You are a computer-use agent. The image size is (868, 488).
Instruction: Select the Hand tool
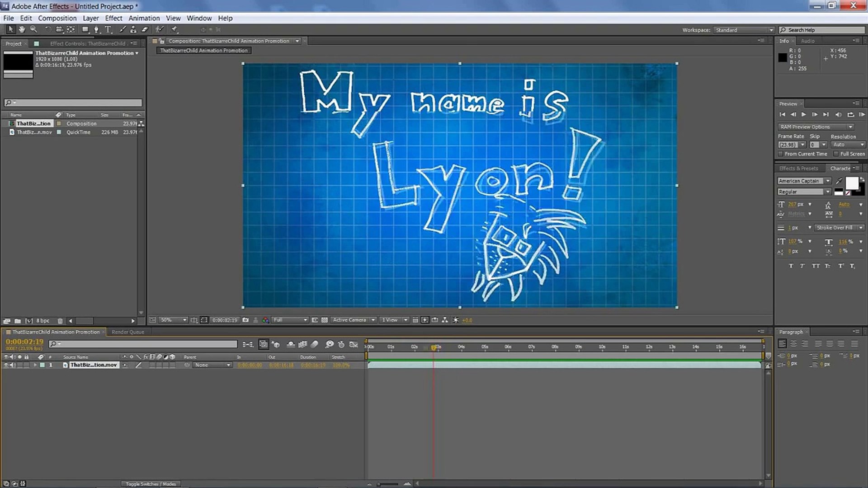pos(22,30)
